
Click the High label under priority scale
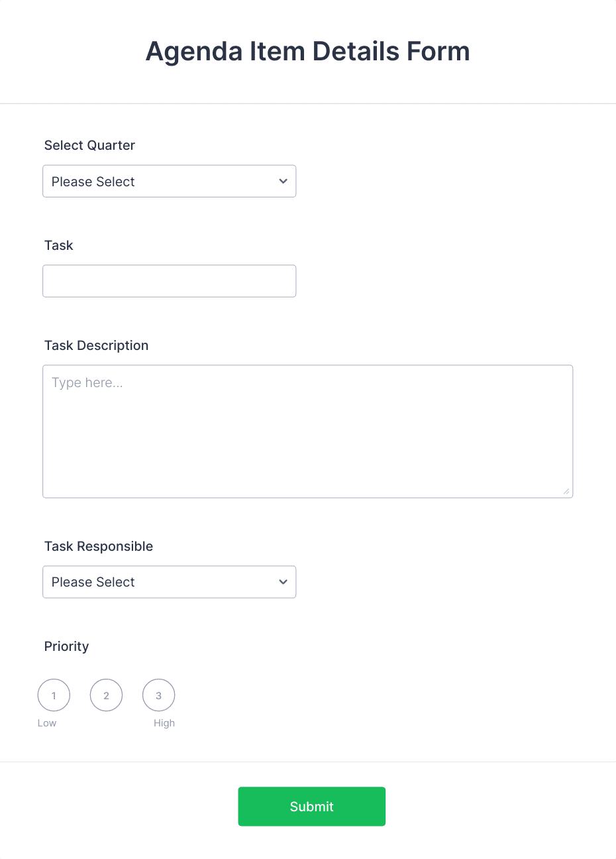[164, 723]
